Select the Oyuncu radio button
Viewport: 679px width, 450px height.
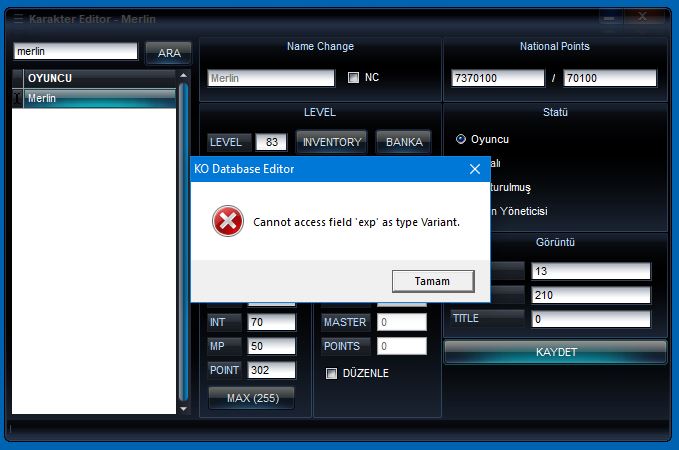coord(461,139)
